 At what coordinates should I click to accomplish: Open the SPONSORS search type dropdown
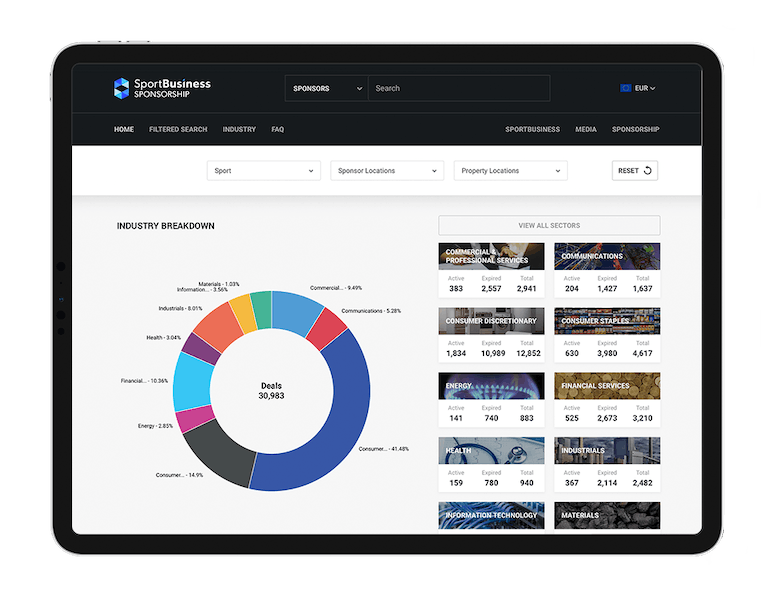(327, 88)
